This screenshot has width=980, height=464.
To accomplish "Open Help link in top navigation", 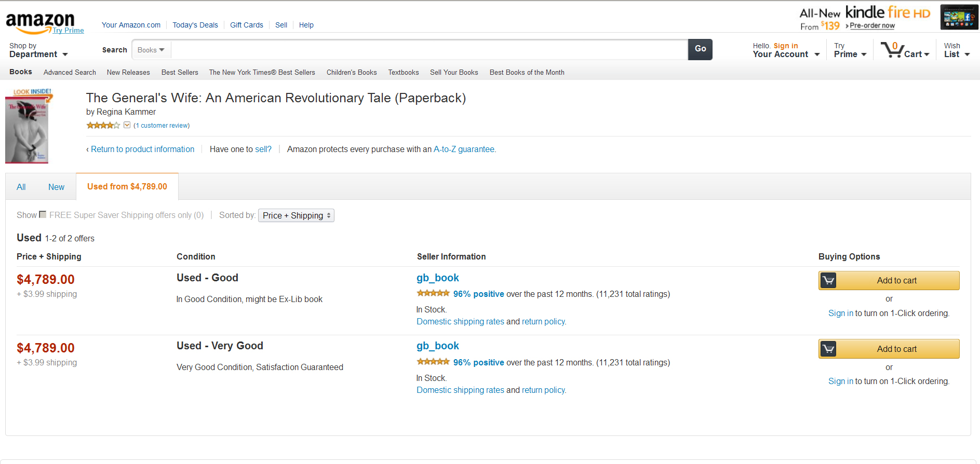I will point(306,25).
